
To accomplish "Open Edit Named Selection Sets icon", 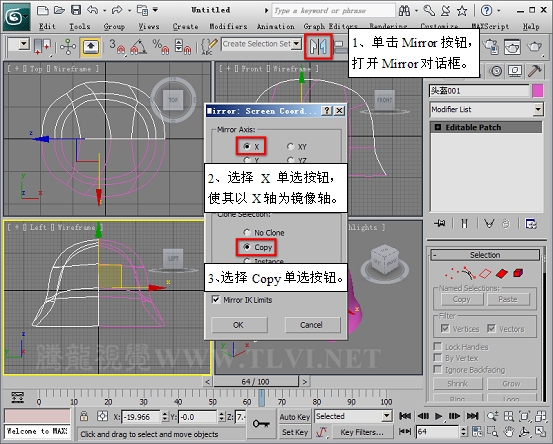I will click(209, 47).
